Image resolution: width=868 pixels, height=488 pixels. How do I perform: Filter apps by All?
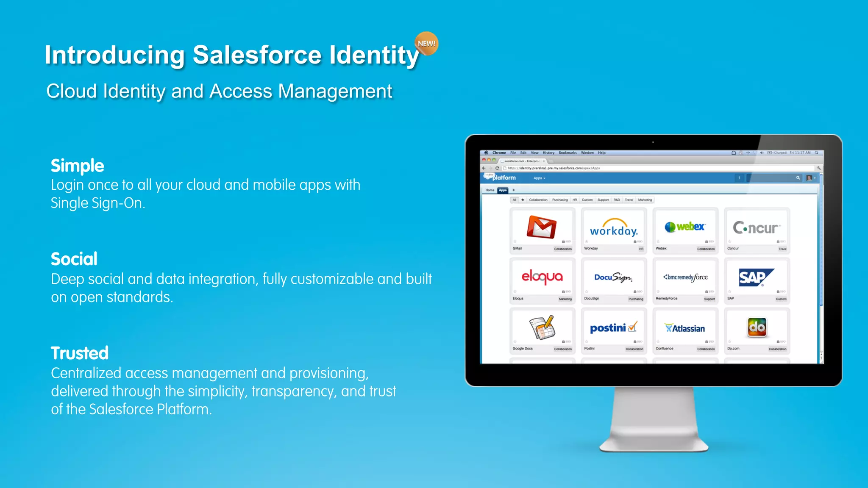[x=515, y=200]
